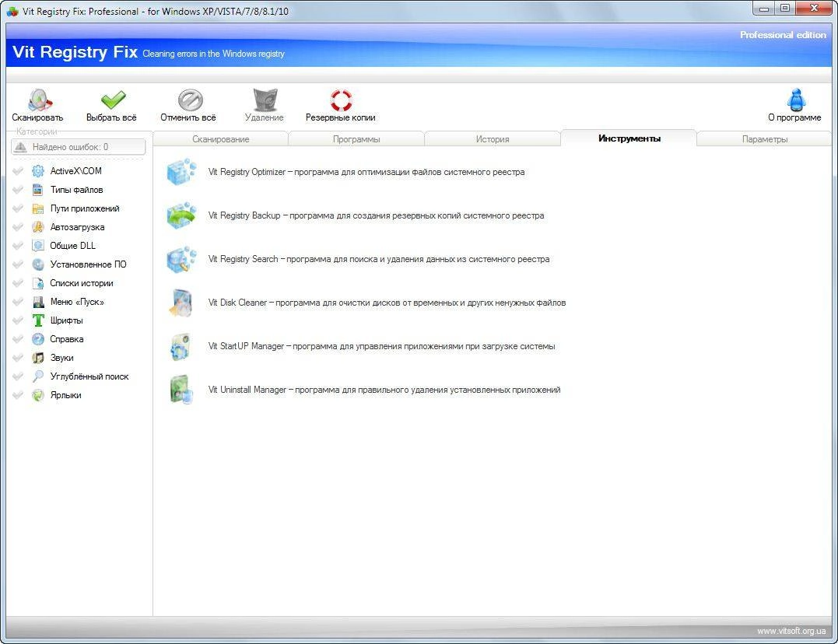Toggle the Списки истории checkmark
838x644 pixels.
point(18,283)
